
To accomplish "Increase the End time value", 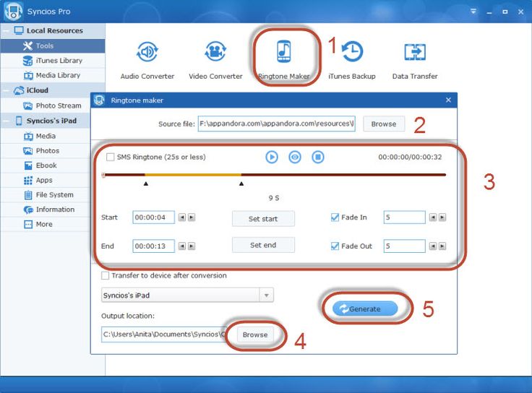I will click(x=192, y=246).
